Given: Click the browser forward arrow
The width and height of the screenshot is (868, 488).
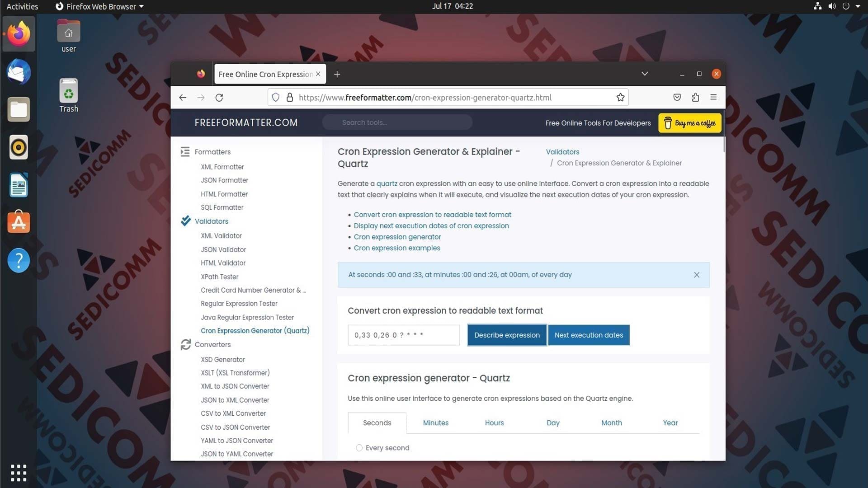Looking at the screenshot, I should pos(201,98).
